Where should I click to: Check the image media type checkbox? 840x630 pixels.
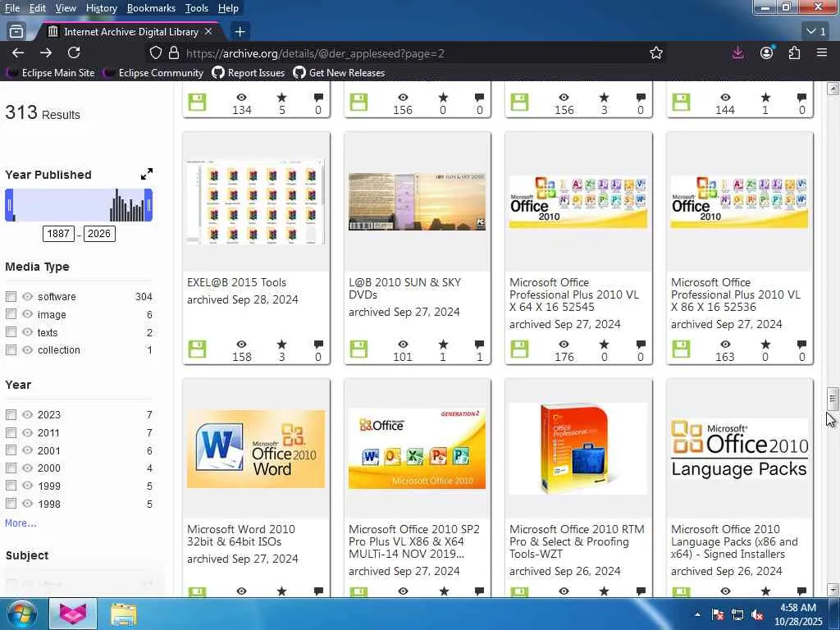(11, 314)
